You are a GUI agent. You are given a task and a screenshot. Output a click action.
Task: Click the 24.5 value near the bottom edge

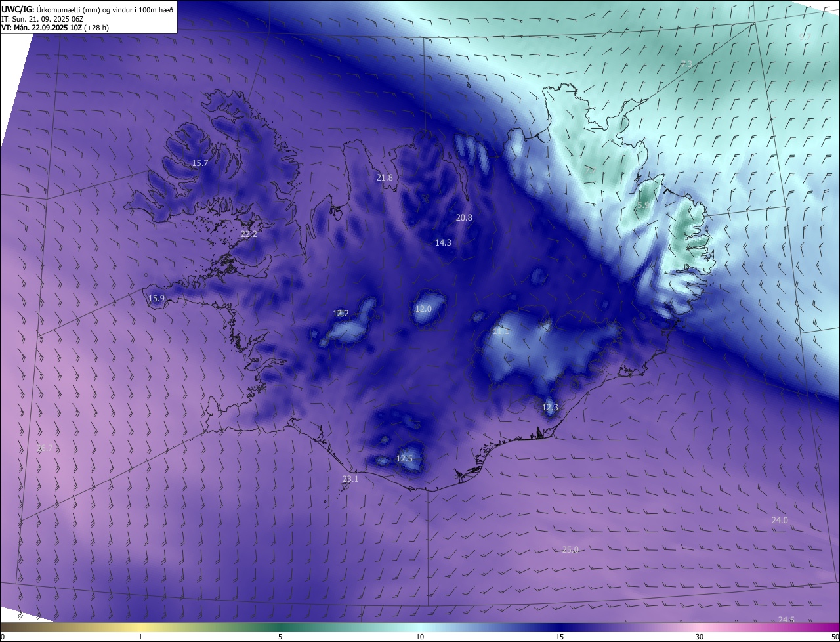coord(786,620)
